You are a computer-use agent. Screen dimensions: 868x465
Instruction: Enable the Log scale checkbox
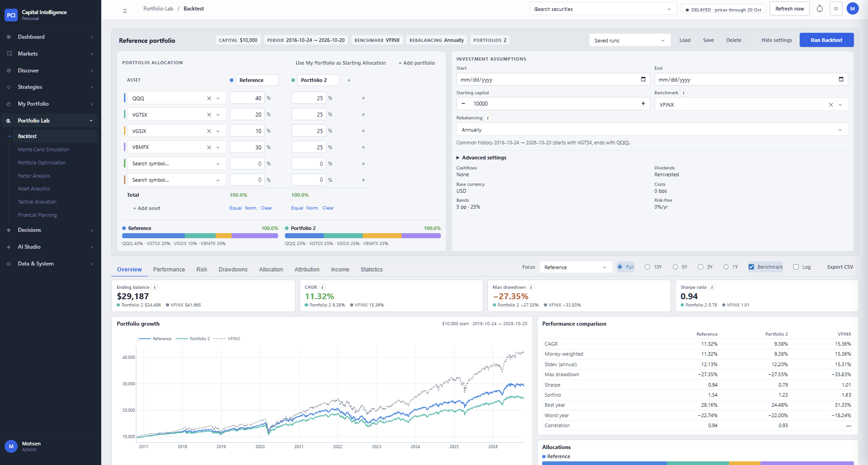796,267
